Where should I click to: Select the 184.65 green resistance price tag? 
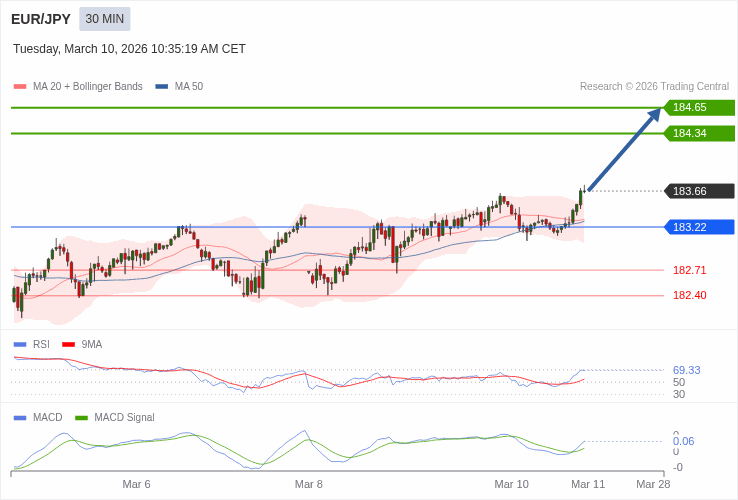[x=699, y=108]
